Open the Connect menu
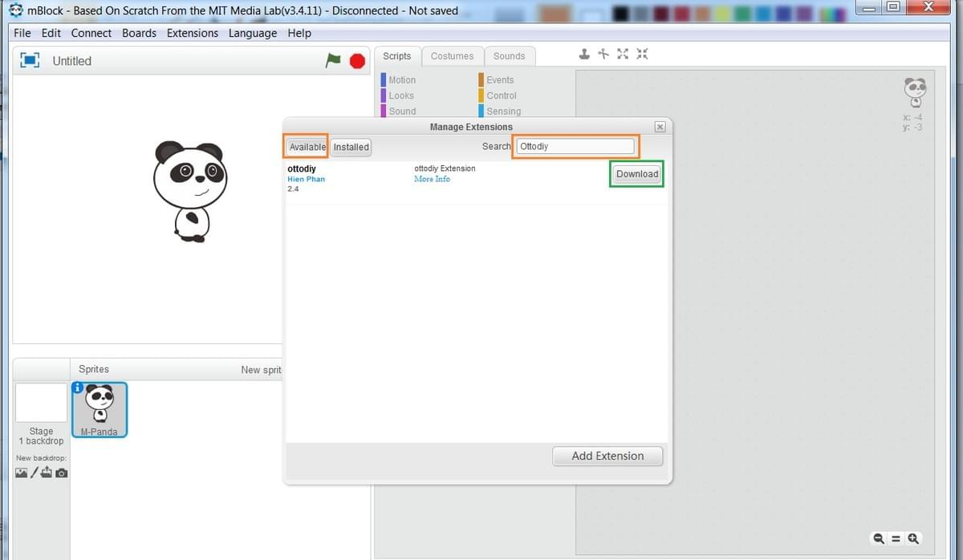Screen dimensions: 963x560 (91, 33)
